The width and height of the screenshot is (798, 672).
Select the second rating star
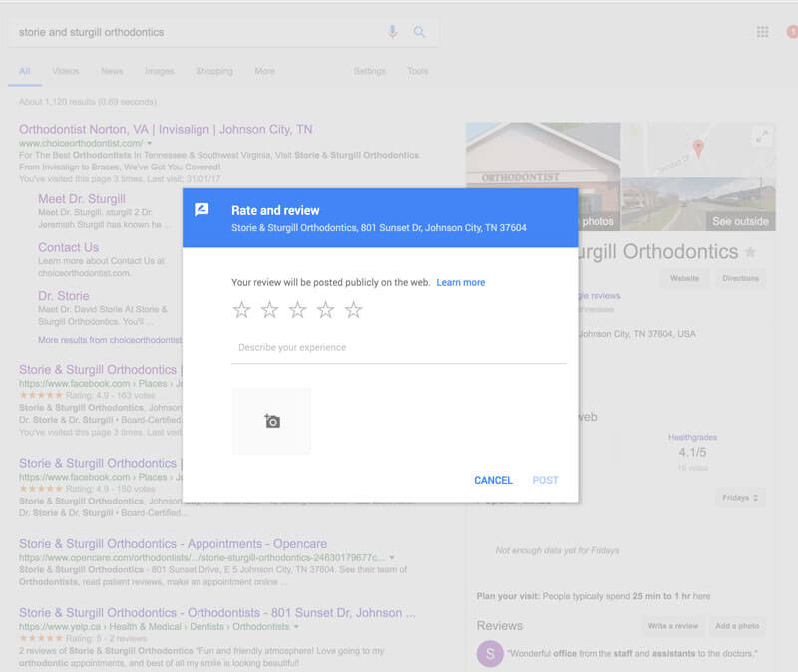(x=269, y=309)
